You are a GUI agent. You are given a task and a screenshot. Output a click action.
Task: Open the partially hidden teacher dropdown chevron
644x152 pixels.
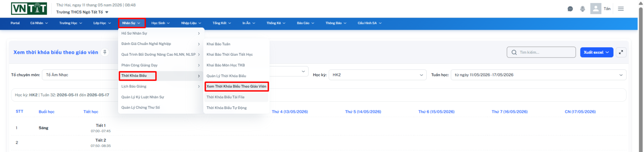(303, 71)
